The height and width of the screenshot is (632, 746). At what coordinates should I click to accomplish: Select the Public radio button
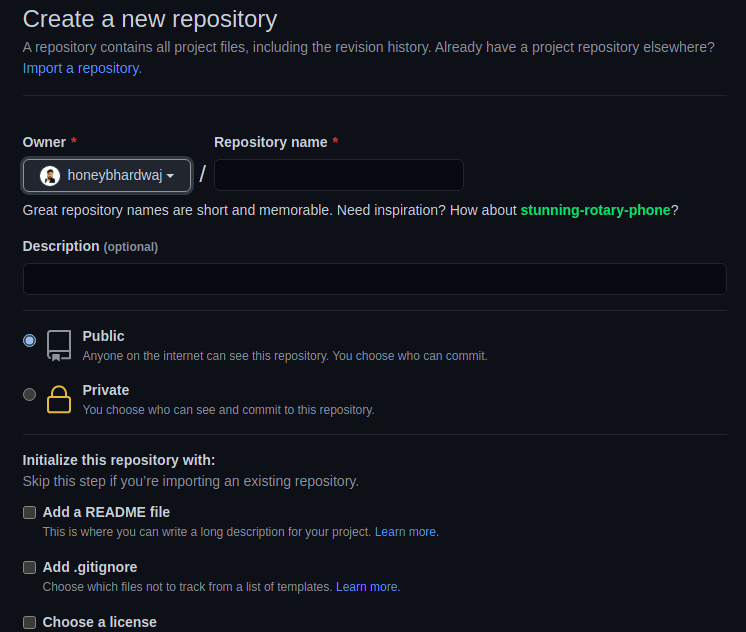coord(29,341)
